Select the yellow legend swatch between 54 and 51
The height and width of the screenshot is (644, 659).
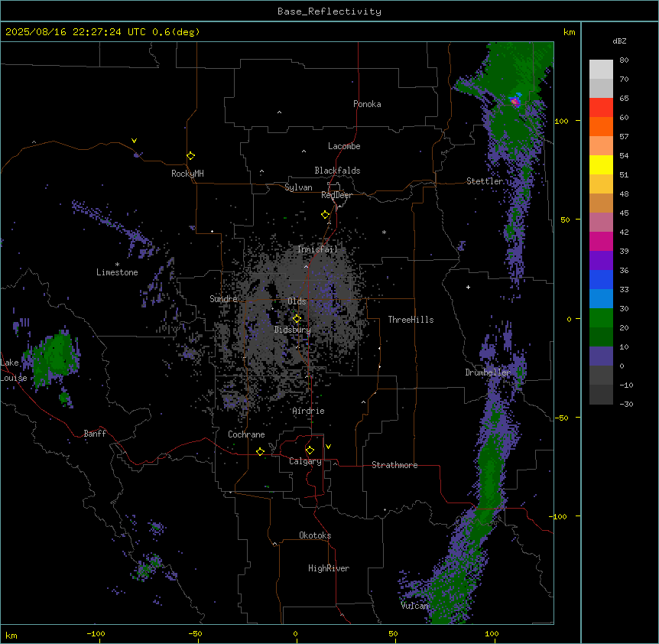601,164
